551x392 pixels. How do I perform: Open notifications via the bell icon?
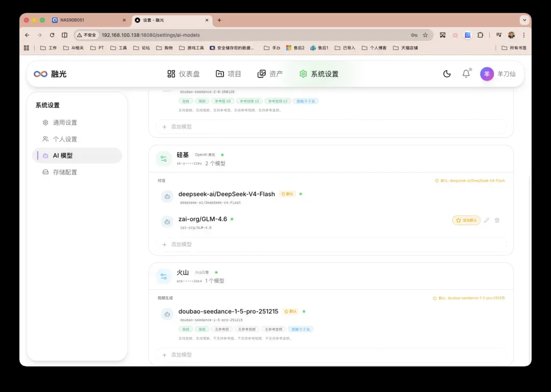pos(466,74)
